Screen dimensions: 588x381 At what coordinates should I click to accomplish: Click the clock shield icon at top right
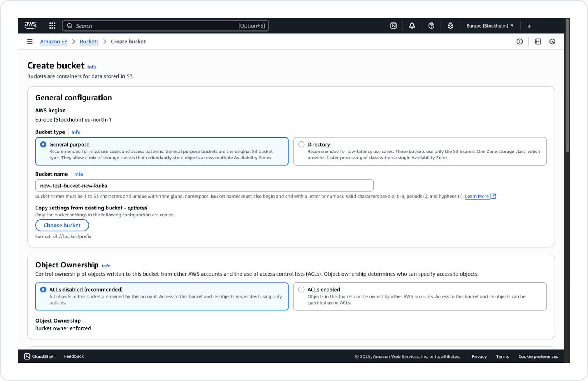click(552, 42)
